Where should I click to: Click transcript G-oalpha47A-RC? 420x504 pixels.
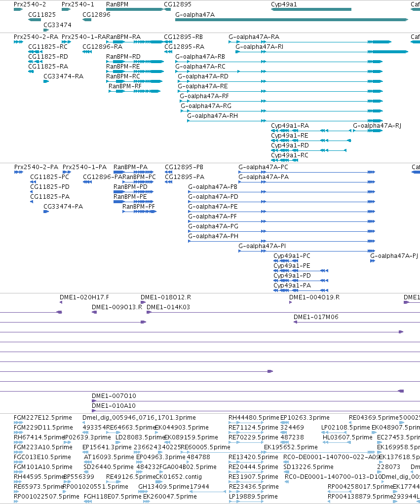tap(200, 67)
